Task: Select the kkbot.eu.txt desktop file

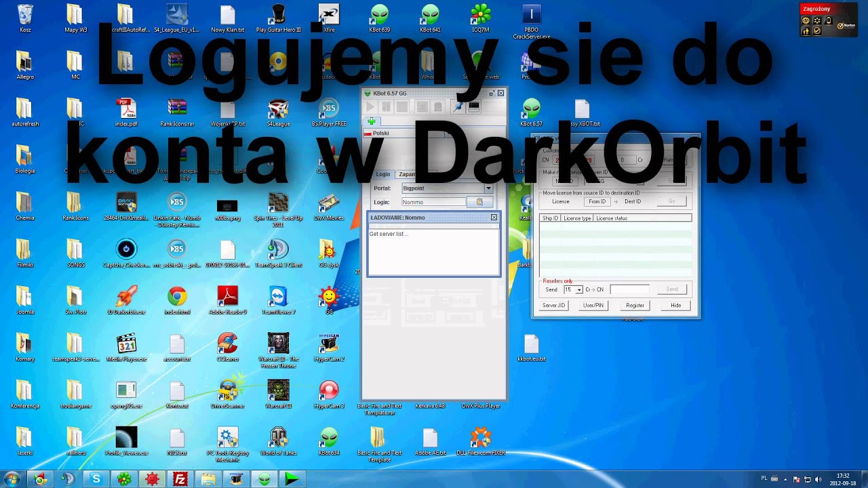Action: (x=532, y=347)
